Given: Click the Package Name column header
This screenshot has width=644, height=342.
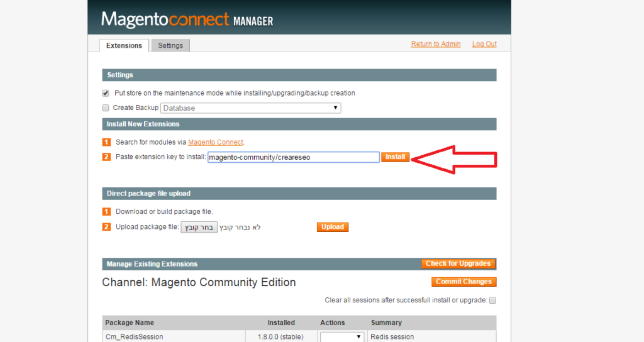Looking at the screenshot, I should 130,323.
